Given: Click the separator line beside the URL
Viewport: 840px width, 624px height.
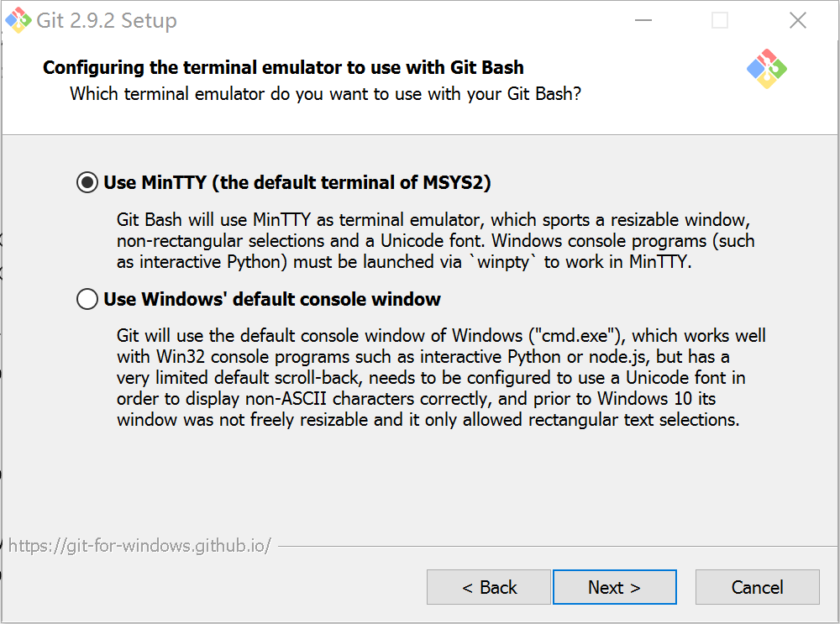Looking at the screenshot, I should pos(558,547).
